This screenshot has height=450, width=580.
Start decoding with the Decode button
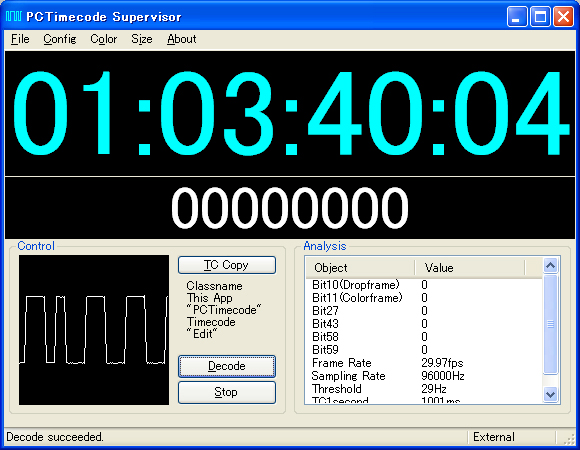227,366
